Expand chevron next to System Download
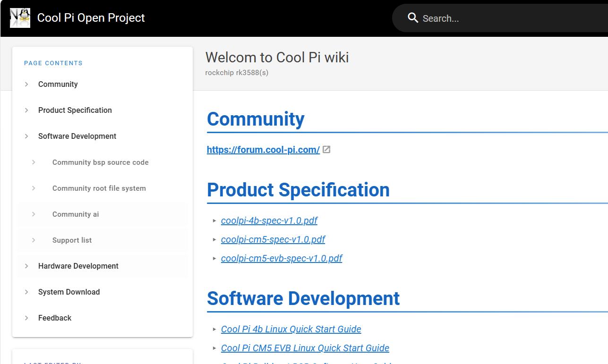608x364 pixels. (x=26, y=292)
